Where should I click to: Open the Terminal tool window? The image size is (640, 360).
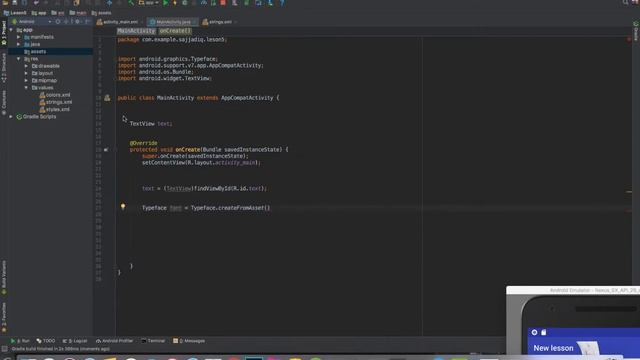tap(153, 341)
